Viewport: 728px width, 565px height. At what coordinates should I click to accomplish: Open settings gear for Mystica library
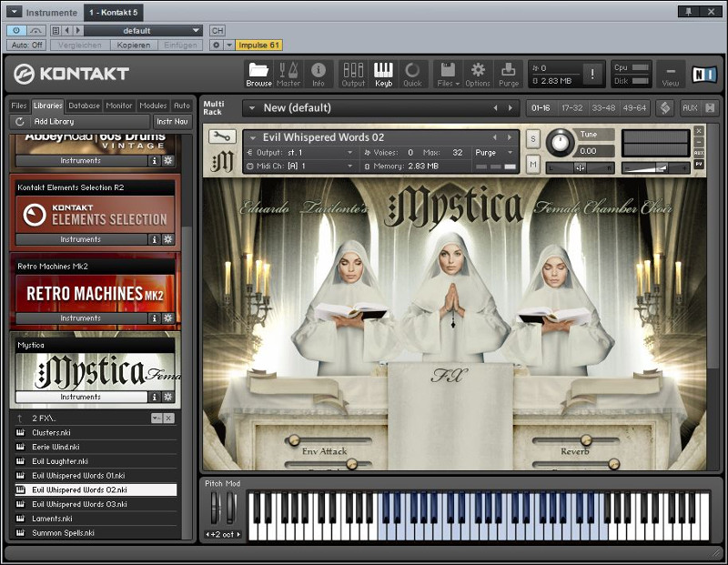pos(167,398)
